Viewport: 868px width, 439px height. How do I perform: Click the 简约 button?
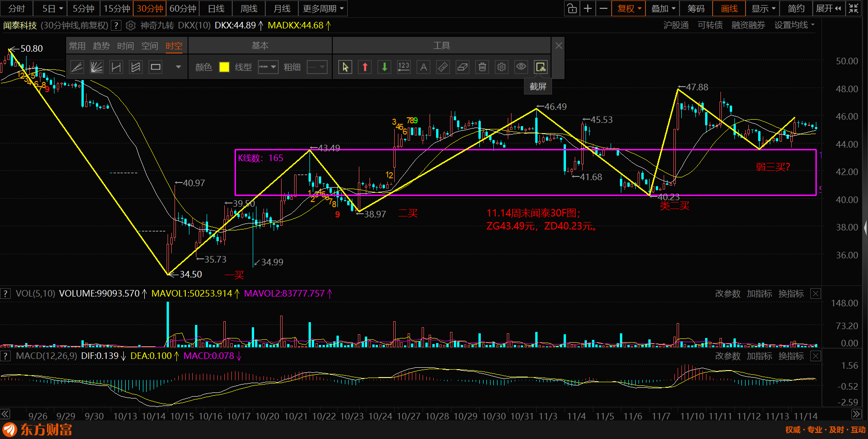click(796, 8)
